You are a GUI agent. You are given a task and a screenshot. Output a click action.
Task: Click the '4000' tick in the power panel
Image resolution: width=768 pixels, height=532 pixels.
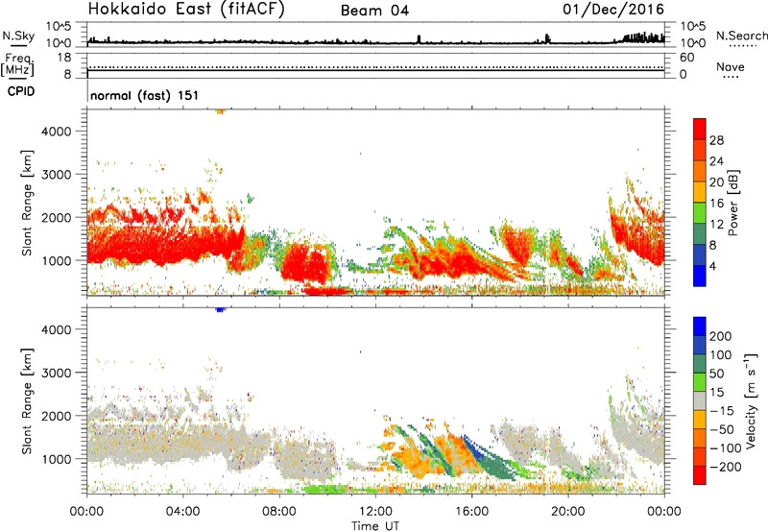pos(57,132)
